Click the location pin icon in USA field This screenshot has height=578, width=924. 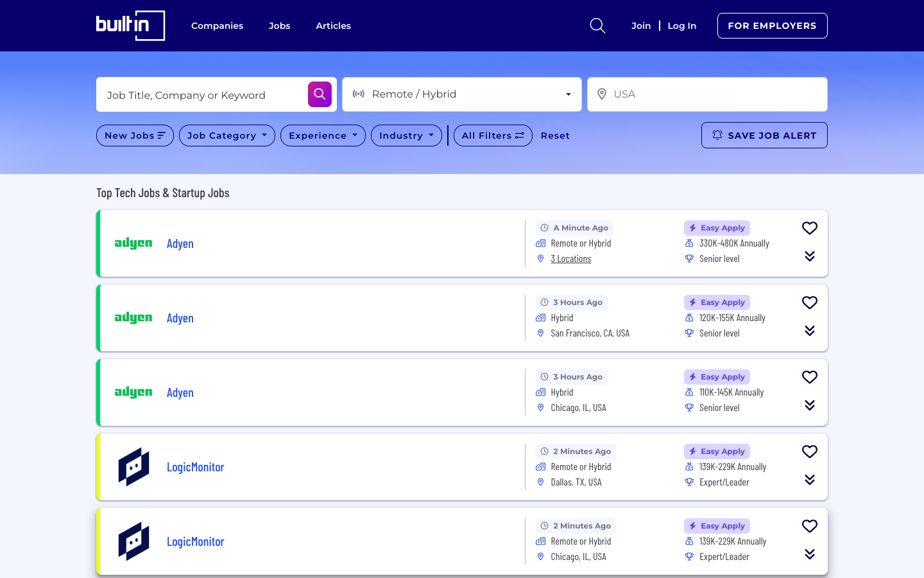coord(602,94)
